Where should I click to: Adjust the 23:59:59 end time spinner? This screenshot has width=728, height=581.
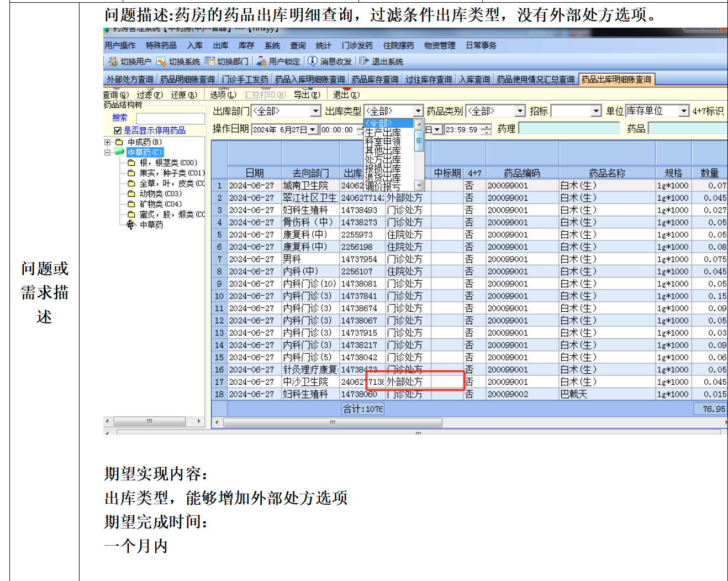tap(486, 129)
